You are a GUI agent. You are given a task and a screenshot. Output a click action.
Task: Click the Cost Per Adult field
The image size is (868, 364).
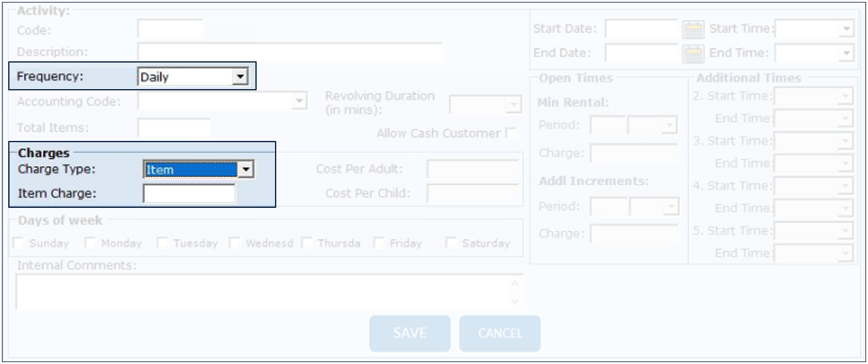(472, 169)
